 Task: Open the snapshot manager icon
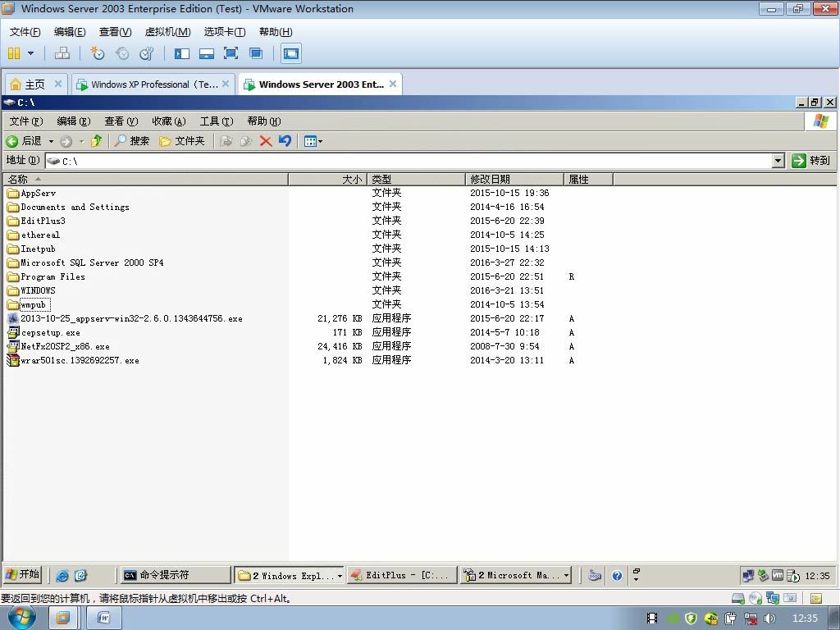coord(146,53)
